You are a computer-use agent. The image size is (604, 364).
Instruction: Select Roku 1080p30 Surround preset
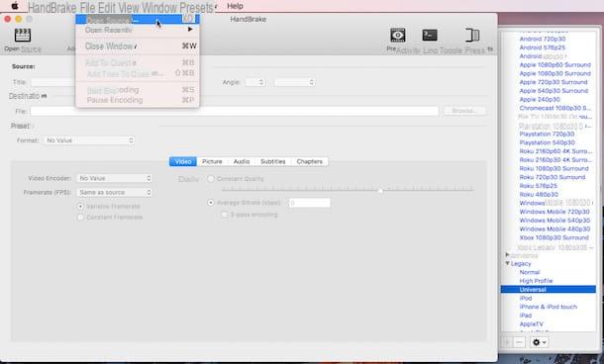[554, 168]
